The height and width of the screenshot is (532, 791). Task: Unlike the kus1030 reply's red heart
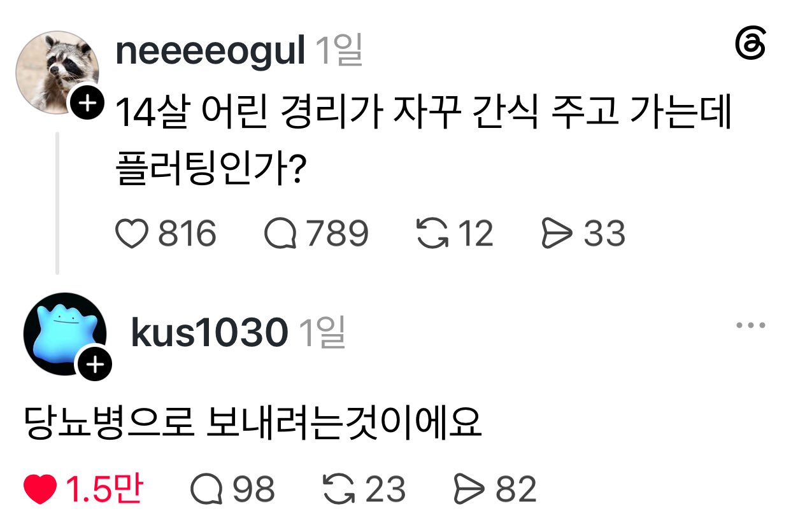40,490
